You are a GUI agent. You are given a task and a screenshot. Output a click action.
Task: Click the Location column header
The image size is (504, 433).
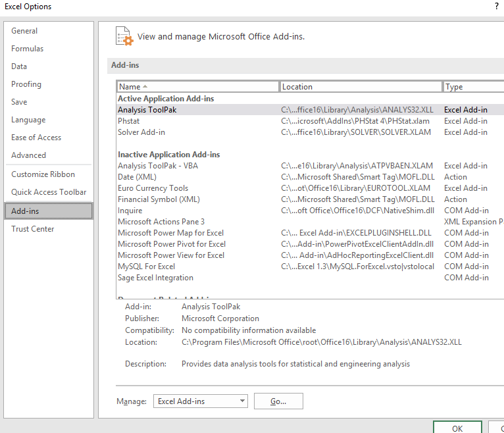(361, 87)
